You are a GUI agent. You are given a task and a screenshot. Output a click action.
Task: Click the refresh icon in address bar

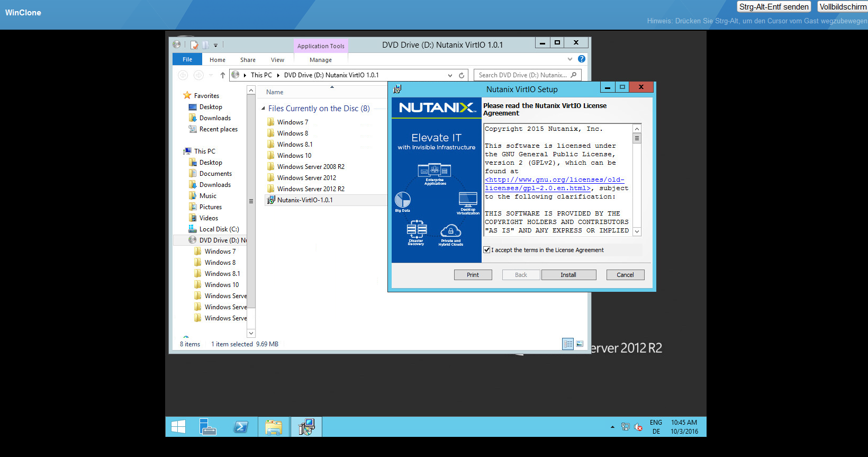[x=462, y=75]
